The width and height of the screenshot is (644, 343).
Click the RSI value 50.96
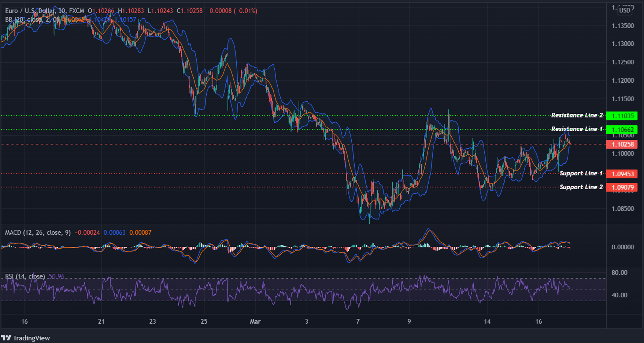[57, 276]
